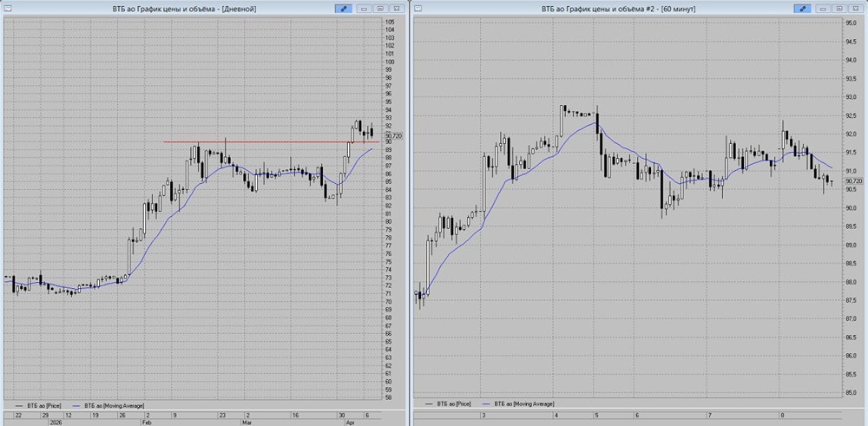Screen dimensions: 868x426
Task: Click date label '3' on 60 минут time axis
Action: (483, 415)
